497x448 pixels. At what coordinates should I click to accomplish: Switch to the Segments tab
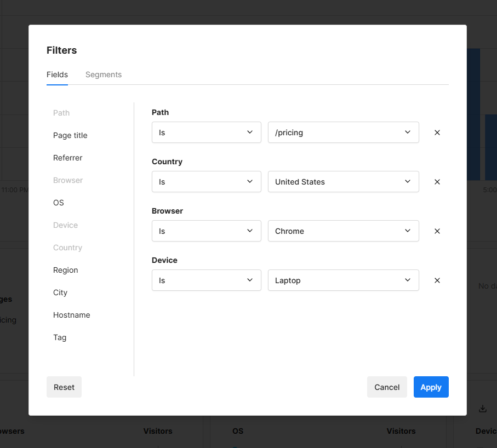point(104,74)
